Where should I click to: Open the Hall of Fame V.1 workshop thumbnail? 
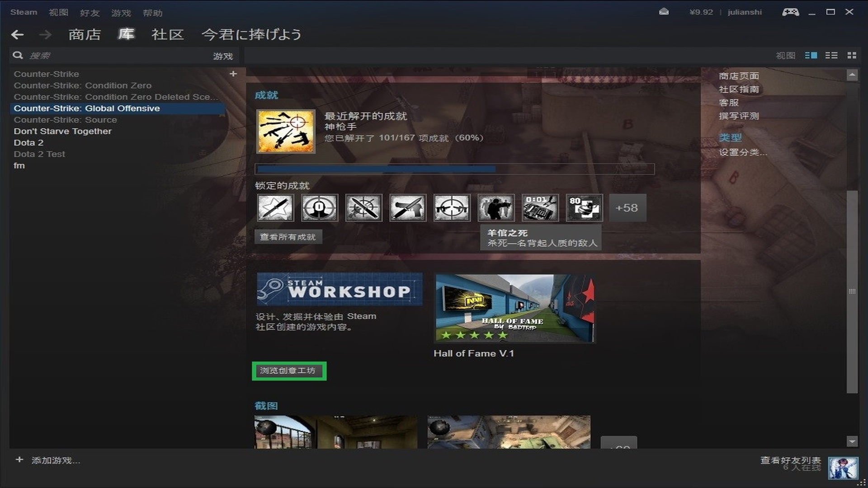[x=514, y=309]
